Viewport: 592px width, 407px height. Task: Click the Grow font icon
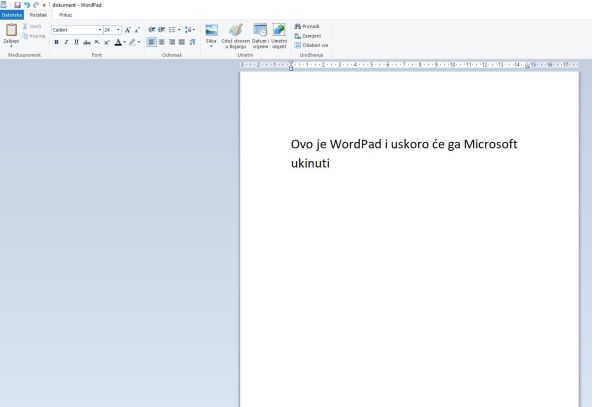[x=128, y=30]
